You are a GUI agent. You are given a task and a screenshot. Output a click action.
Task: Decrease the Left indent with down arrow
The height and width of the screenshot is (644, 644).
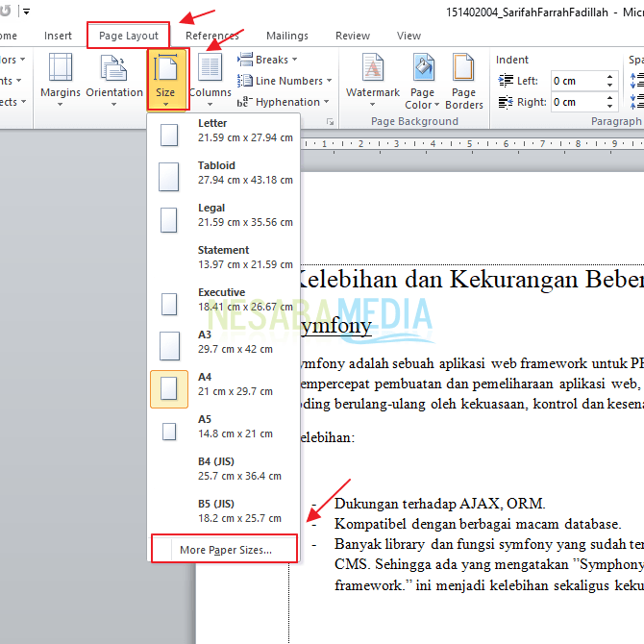click(610, 86)
